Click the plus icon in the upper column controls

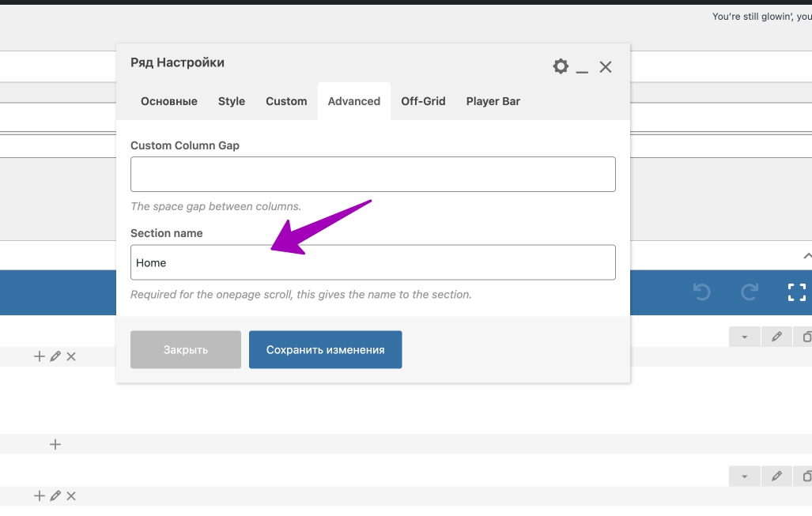pyautogui.click(x=40, y=356)
